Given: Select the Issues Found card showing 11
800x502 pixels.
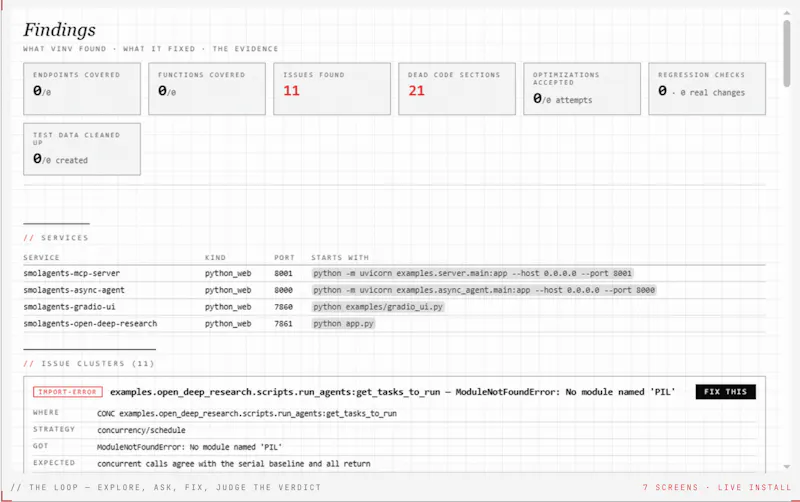Looking at the screenshot, I should point(332,89).
